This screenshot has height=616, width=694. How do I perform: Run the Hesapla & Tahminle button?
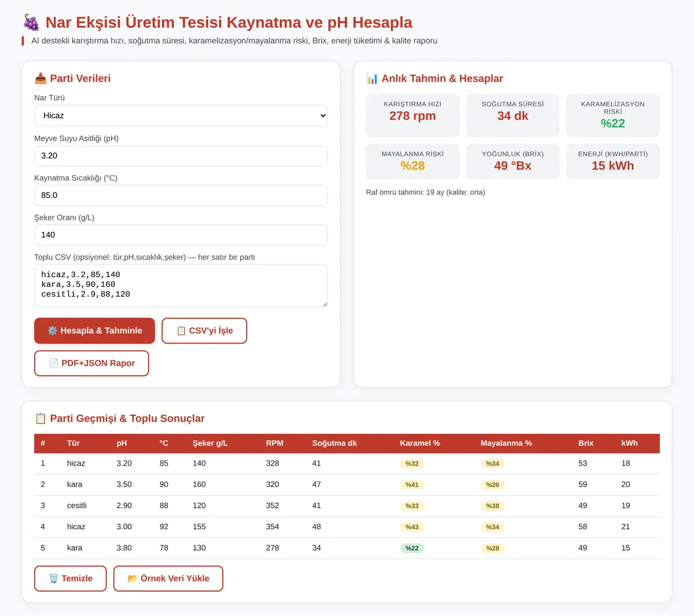pos(95,331)
